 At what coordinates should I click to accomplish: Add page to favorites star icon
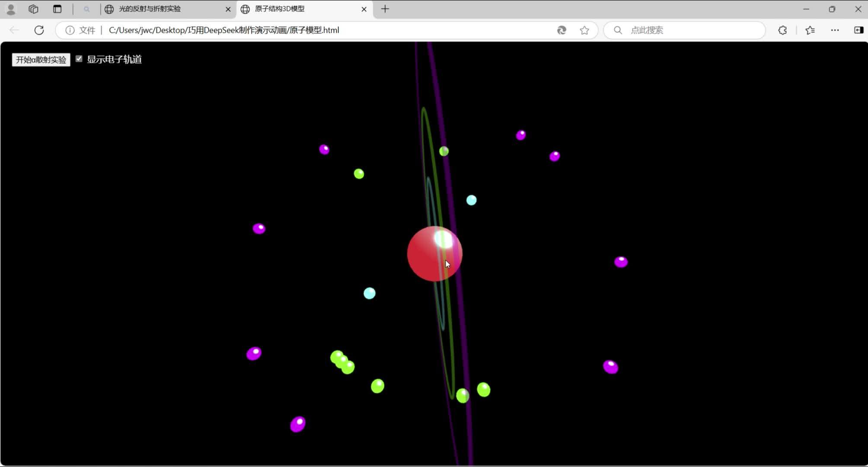[x=584, y=30]
